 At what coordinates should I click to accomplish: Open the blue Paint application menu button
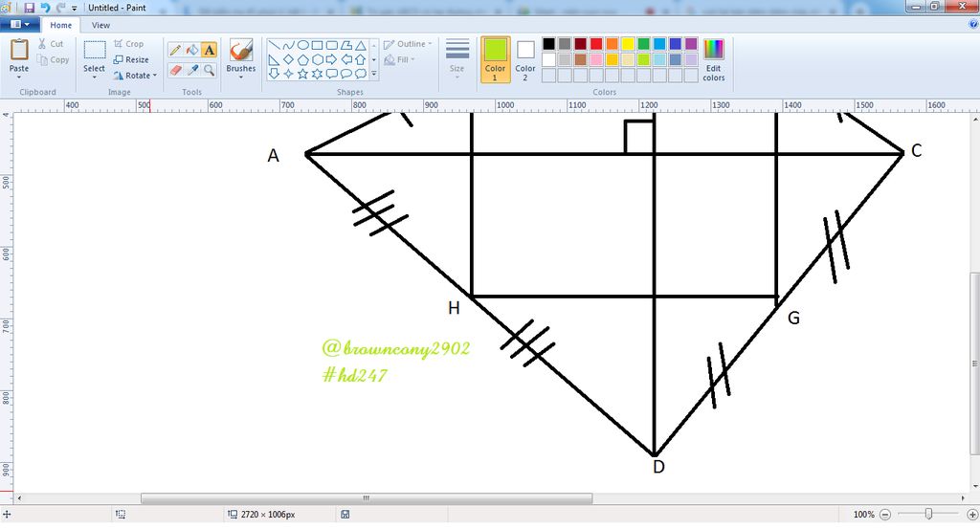[20, 24]
